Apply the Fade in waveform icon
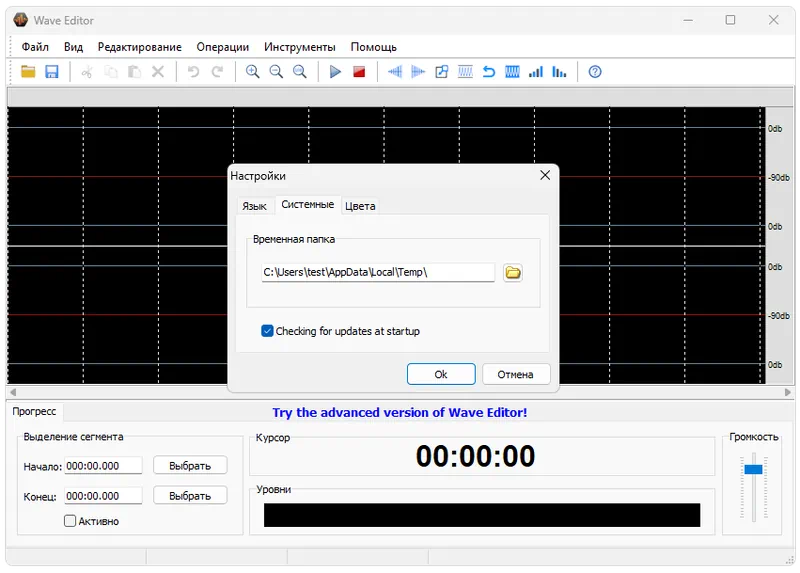The image size is (800, 573). click(x=395, y=72)
